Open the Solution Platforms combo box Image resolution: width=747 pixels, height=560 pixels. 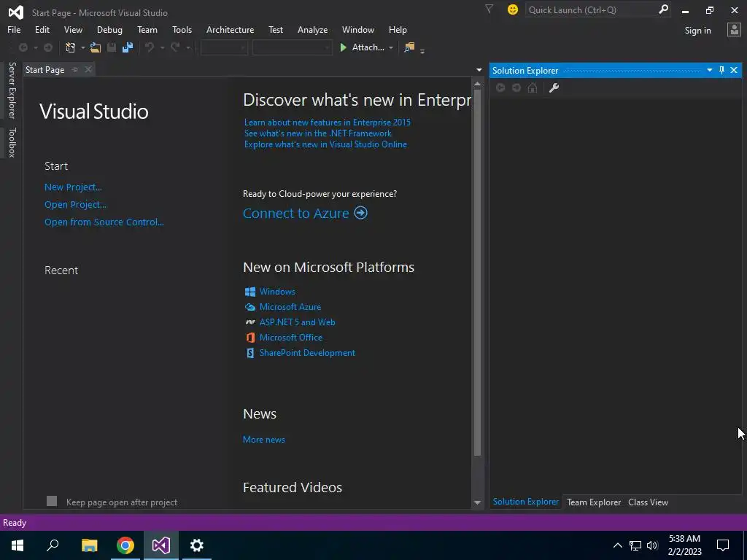[x=292, y=47]
